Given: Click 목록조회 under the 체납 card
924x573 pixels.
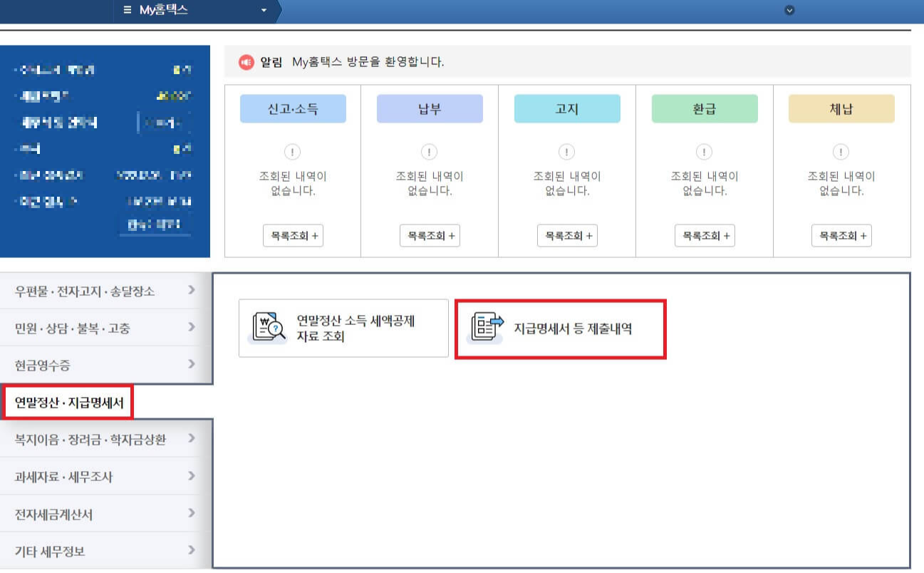Looking at the screenshot, I should [x=841, y=236].
